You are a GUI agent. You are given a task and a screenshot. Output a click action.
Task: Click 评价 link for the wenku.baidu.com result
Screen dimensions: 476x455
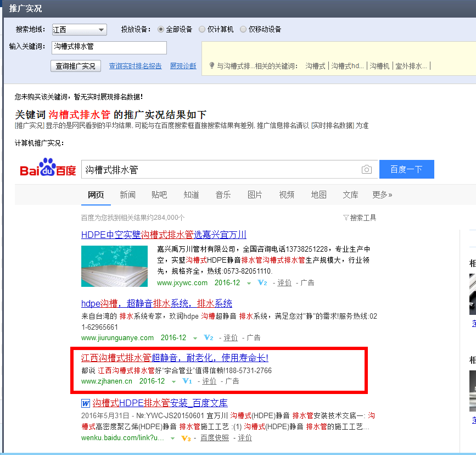pos(245,438)
